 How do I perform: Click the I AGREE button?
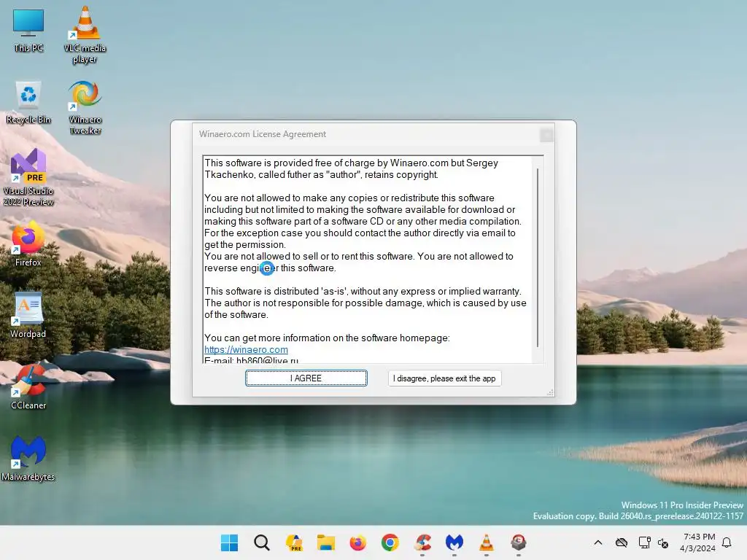[x=306, y=378]
